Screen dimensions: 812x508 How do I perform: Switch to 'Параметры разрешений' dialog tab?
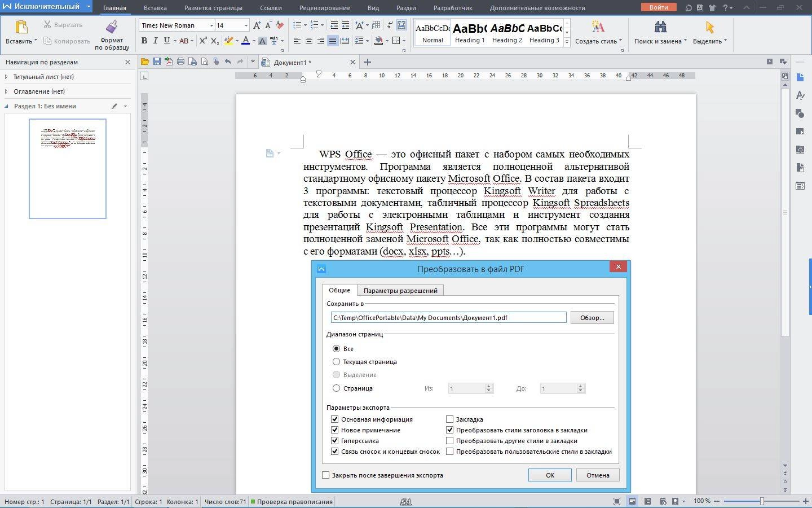pos(400,290)
